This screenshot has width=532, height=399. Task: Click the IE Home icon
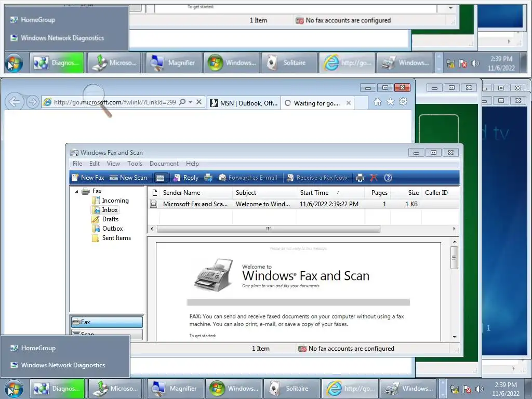(x=378, y=101)
